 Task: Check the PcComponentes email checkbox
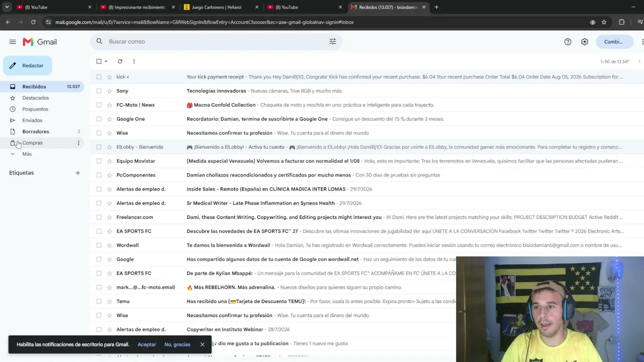click(99, 175)
